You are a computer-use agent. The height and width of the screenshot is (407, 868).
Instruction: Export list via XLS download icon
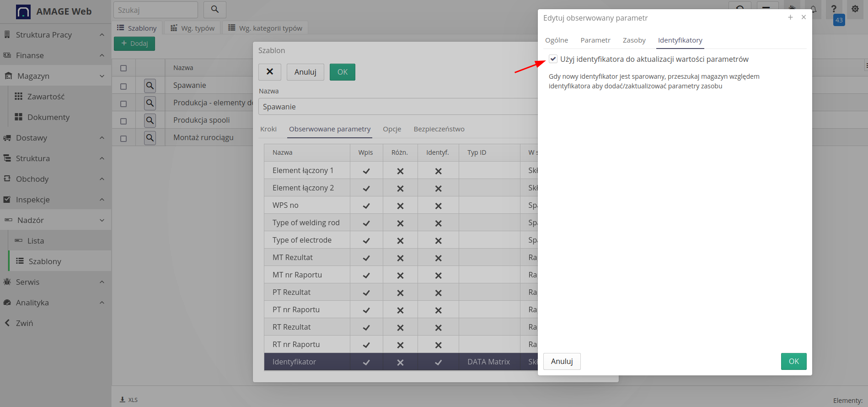(123, 400)
